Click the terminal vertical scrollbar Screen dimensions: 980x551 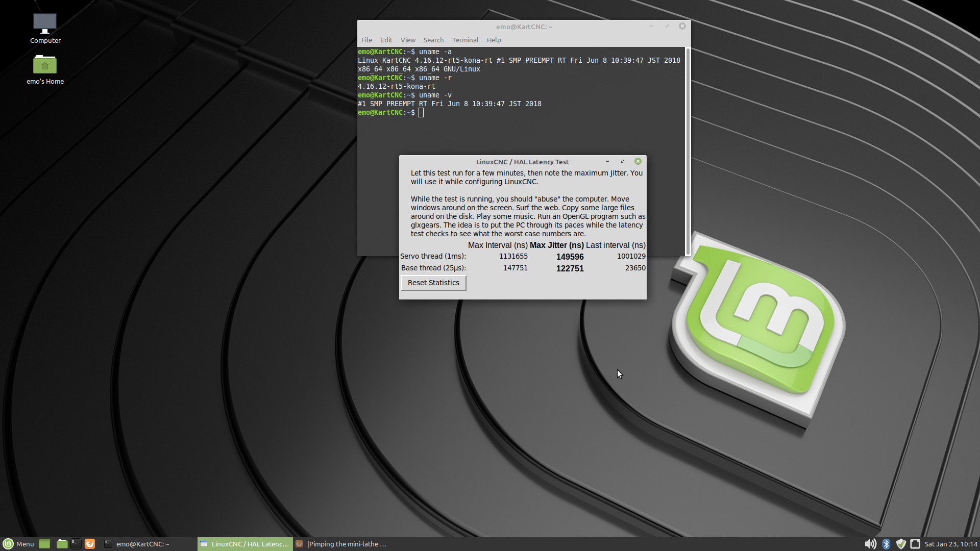point(688,152)
